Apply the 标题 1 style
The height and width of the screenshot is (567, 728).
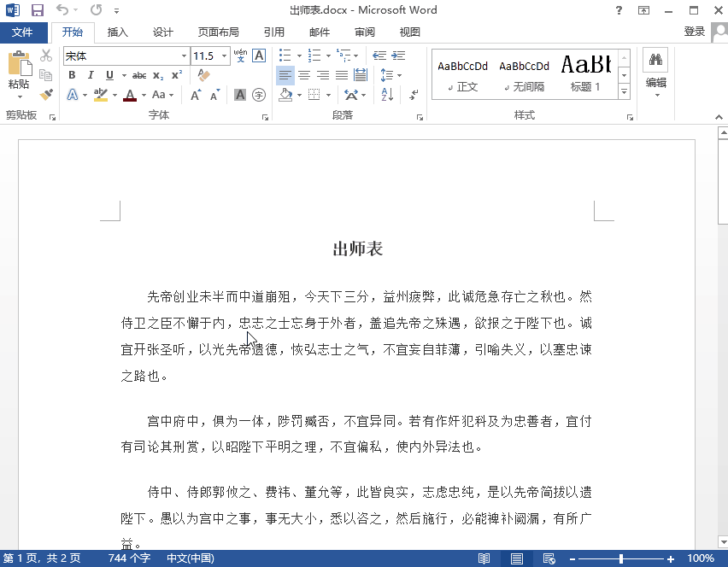pyautogui.click(x=585, y=75)
